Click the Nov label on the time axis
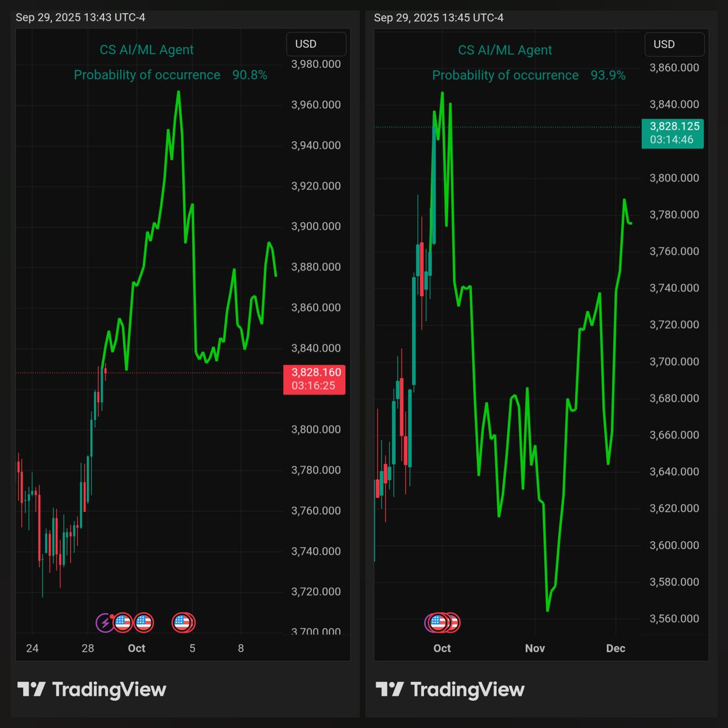 [x=535, y=649]
